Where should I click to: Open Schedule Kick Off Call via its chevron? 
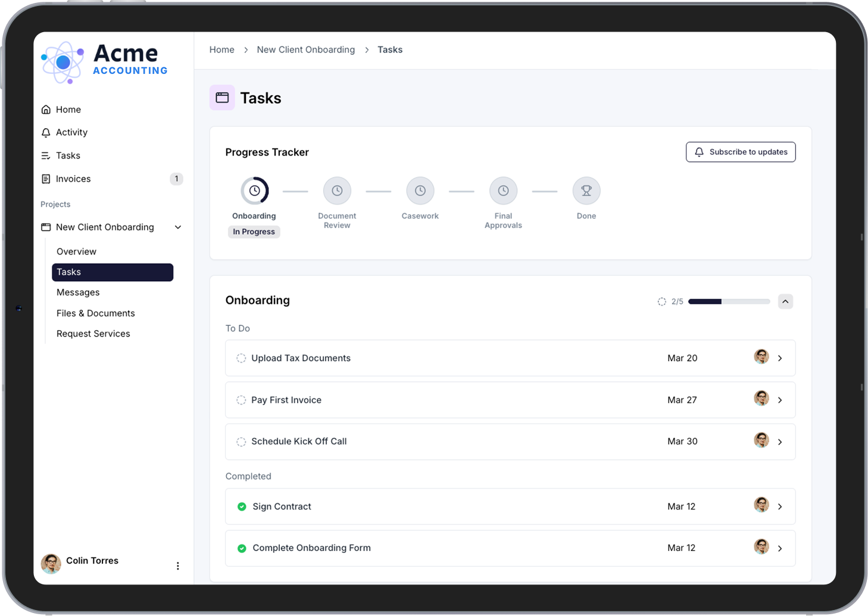[x=780, y=441]
